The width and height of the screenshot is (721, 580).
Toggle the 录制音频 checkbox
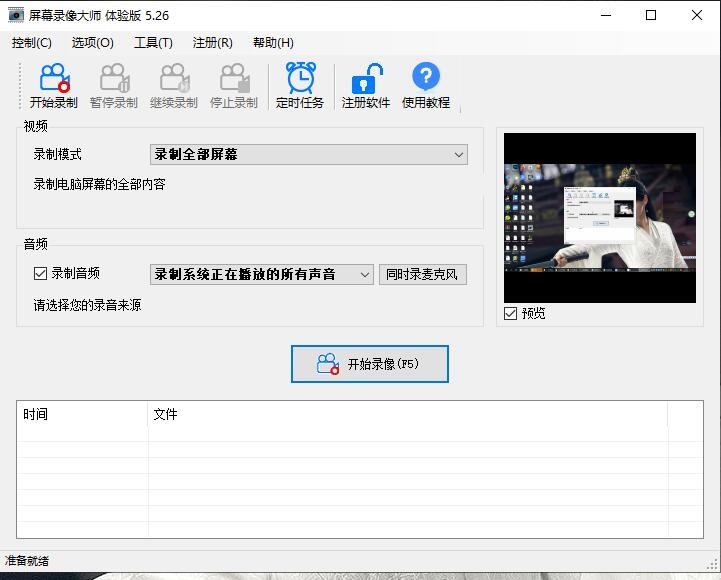click(x=40, y=273)
